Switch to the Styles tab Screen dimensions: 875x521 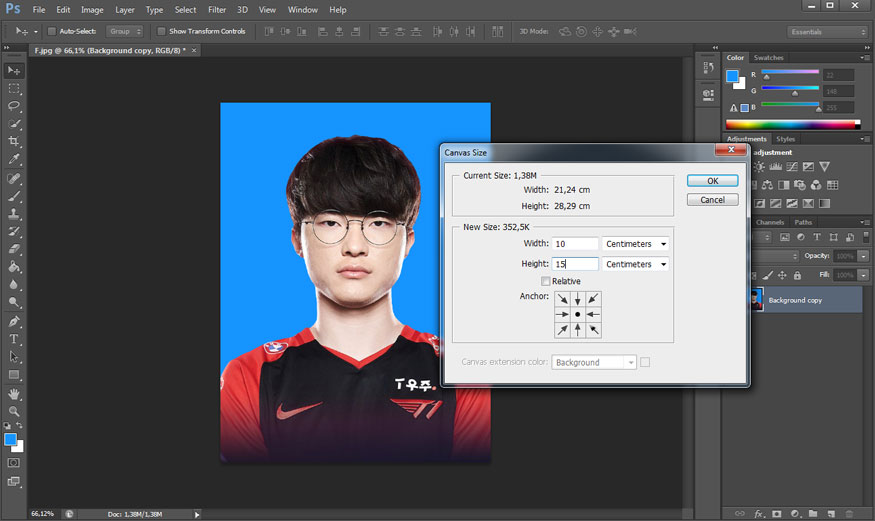(x=785, y=139)
